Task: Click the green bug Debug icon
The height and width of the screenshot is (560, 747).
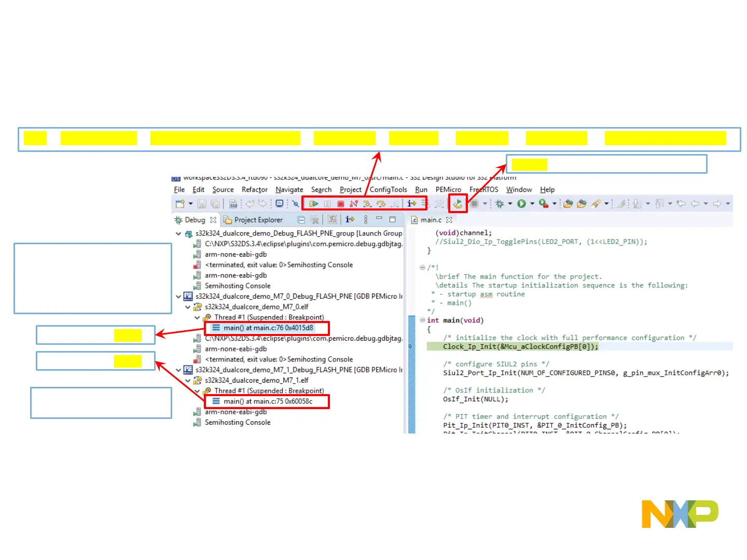Action: (500, 204)
